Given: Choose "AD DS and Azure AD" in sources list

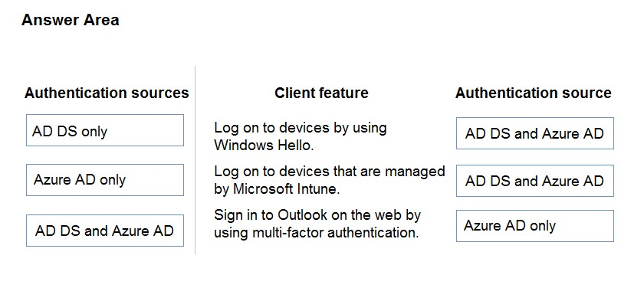Looking at the screenshot, I should coord(105,230).
